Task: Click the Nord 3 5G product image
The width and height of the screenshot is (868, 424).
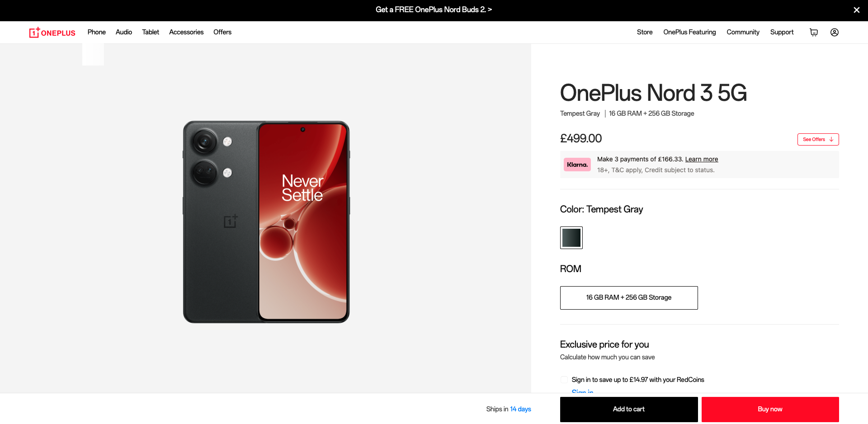Action: 266,222
